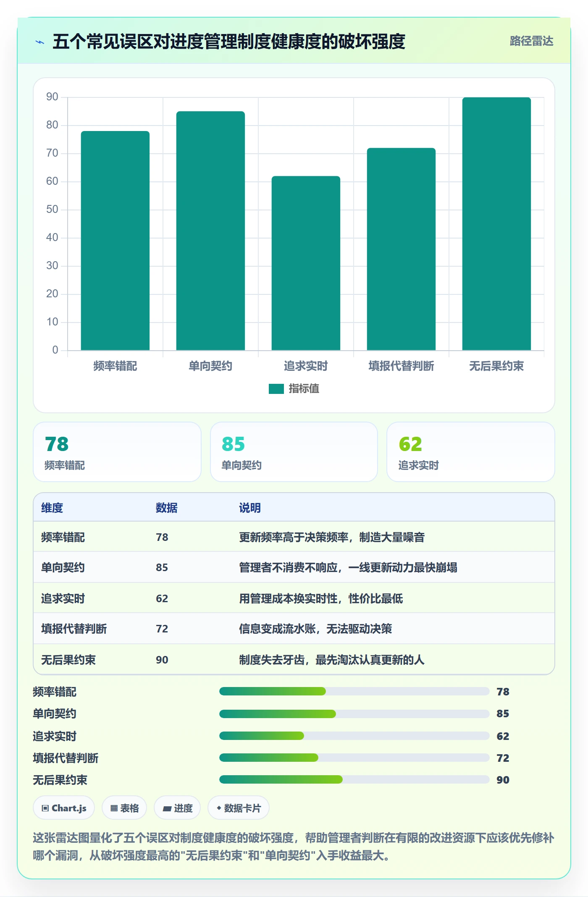Select the 频率错配 bar in chart
This screenshot has width=588, height=897.
click(x=115, y=241)
